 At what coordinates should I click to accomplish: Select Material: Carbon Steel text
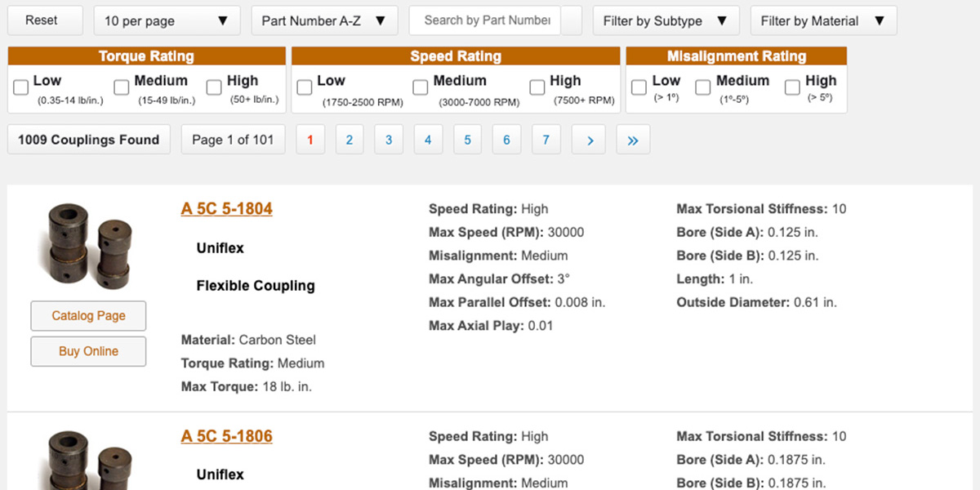pyautogui.click(x=248, y=340)
